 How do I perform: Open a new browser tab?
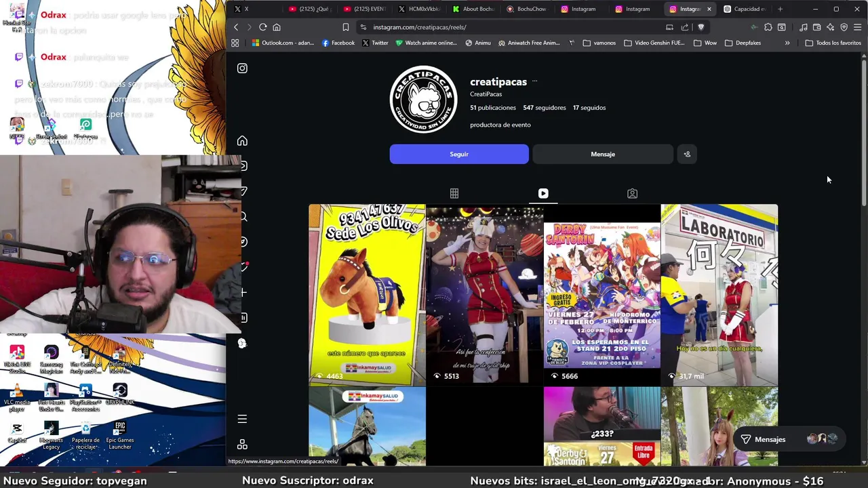pos(781,9)
